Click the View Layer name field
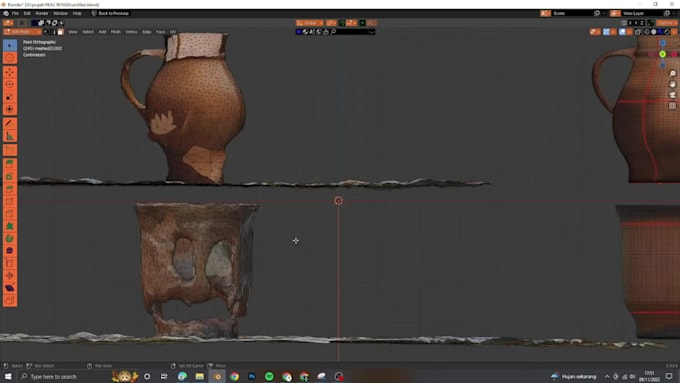The image size is (680, 383). coord(641,13)
